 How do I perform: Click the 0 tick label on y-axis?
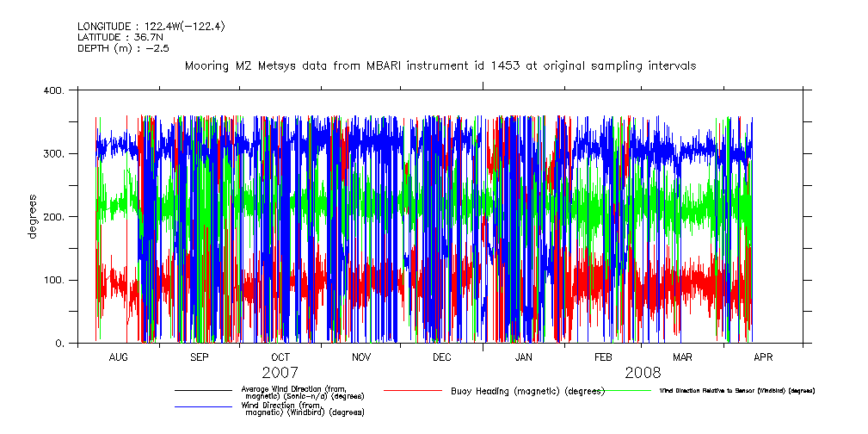58,344
